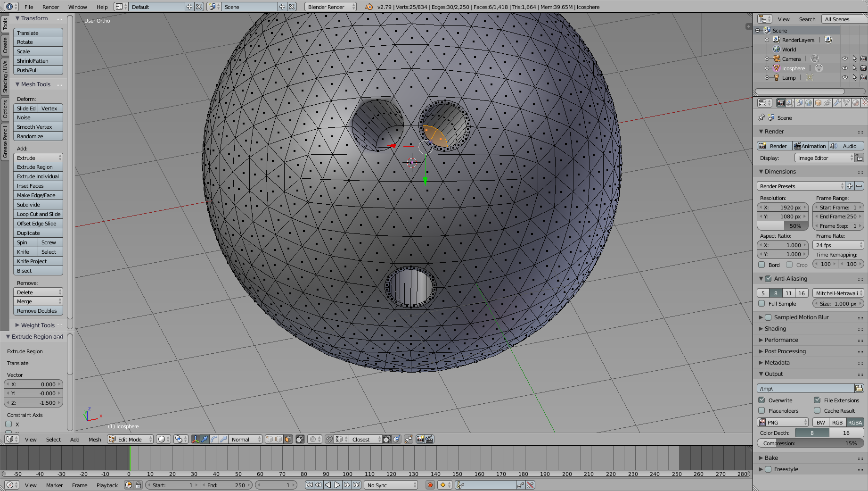Open the Render menu in top bar

point(51,7)
